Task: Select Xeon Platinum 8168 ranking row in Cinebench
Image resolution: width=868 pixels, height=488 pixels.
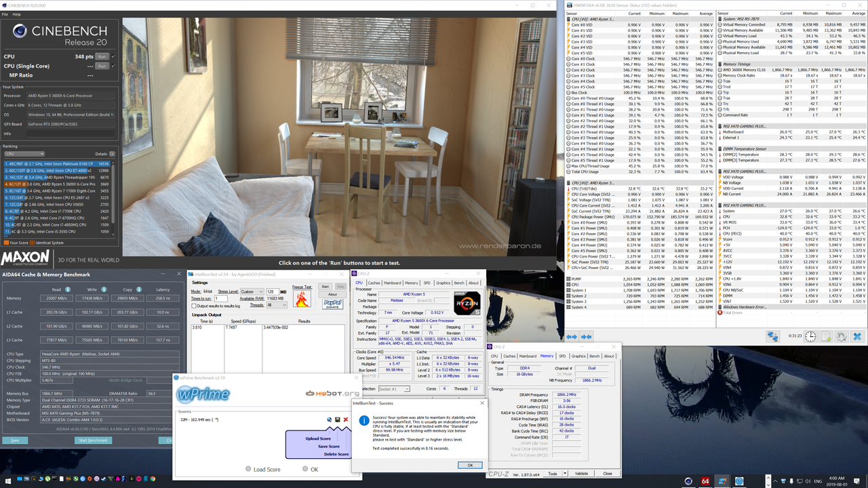Action: 58,164
